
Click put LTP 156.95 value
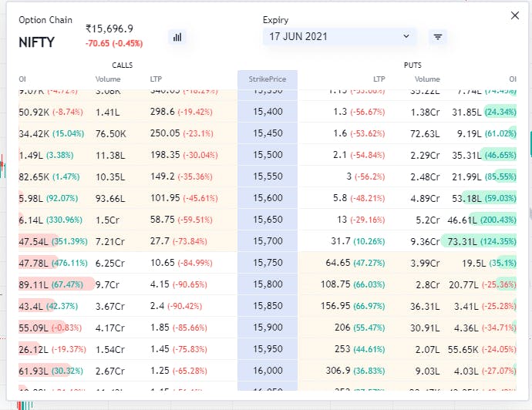click(x=335, y=306)
